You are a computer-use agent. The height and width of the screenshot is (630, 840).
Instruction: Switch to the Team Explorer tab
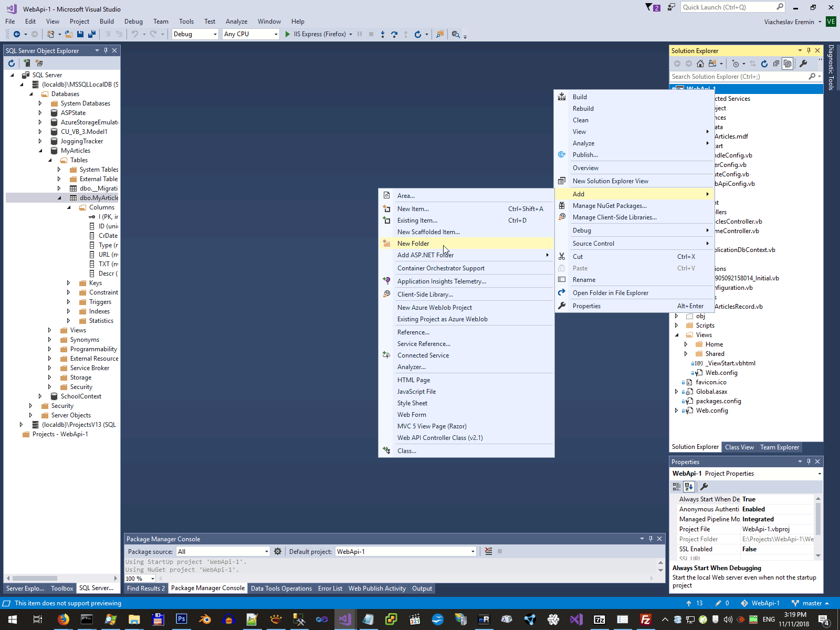click(x=780, y=447)
